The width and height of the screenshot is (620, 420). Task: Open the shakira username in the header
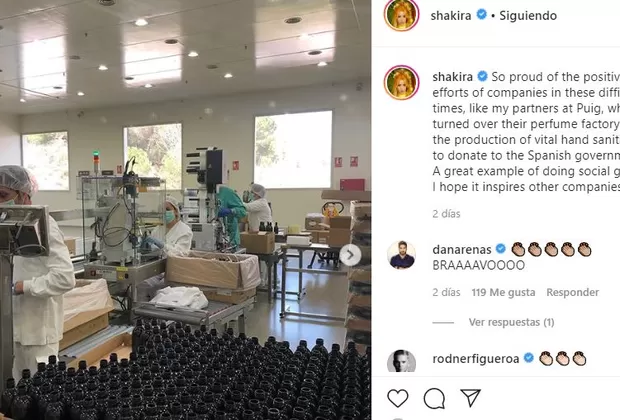tap(451, 16)
